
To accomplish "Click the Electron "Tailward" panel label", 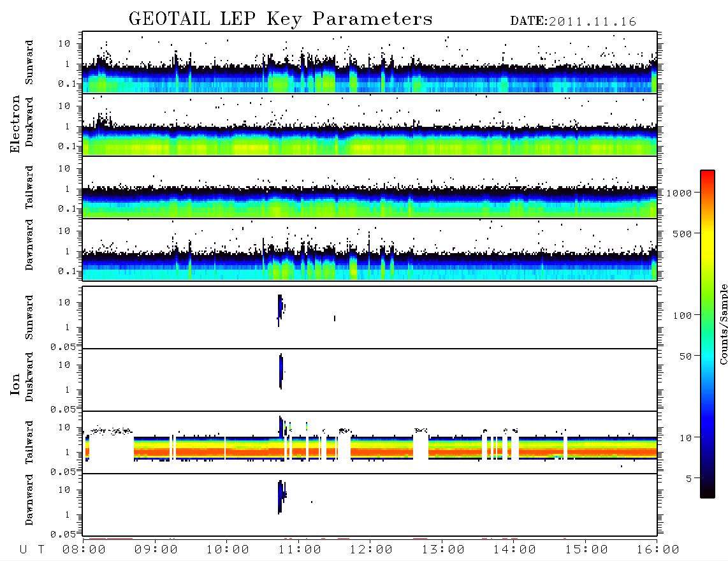I will coord(29,187).
